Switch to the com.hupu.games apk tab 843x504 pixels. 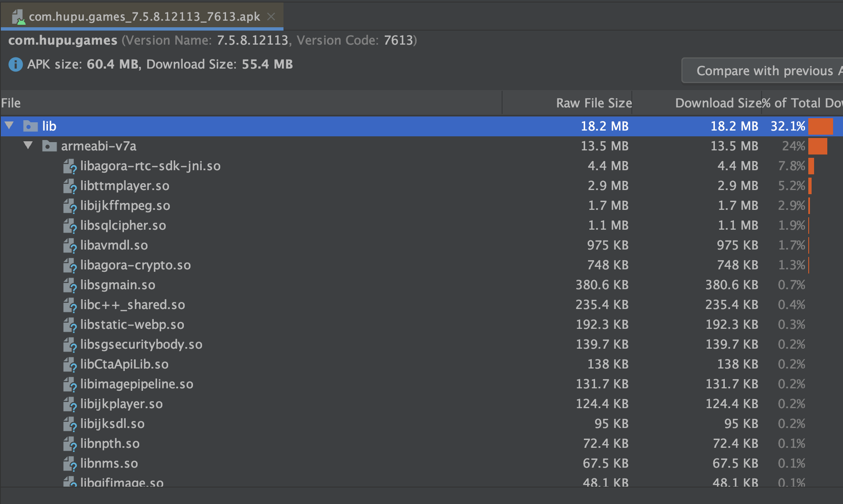point(144,17)
